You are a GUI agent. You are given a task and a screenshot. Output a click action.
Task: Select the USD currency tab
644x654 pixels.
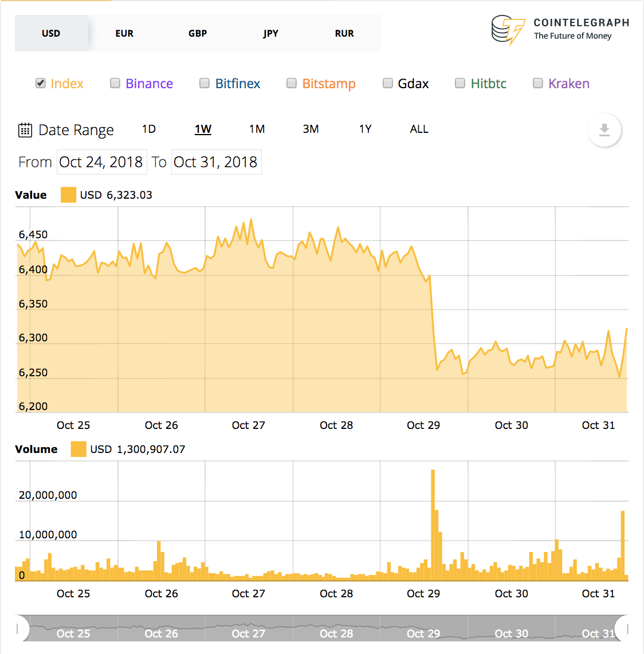click(52, 33)
